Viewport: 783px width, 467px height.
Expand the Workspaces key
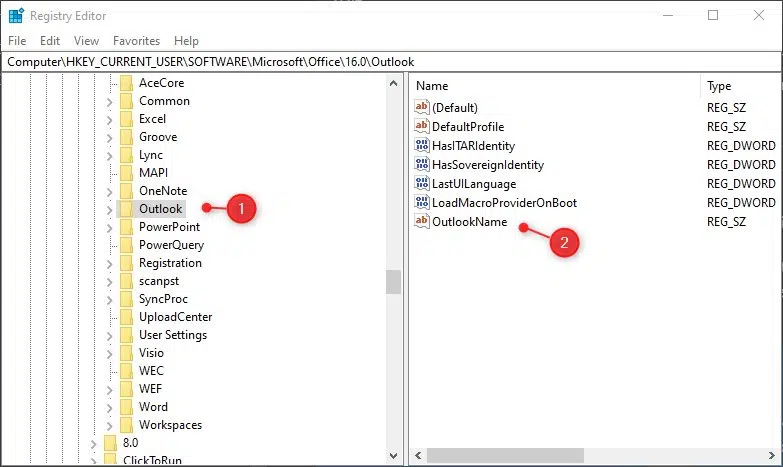[109, 426]
